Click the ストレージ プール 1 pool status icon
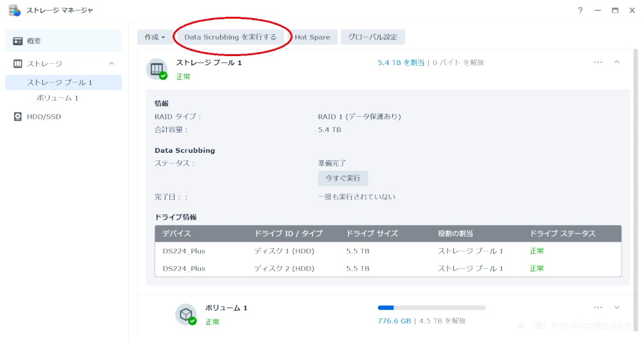 (157, 70)
